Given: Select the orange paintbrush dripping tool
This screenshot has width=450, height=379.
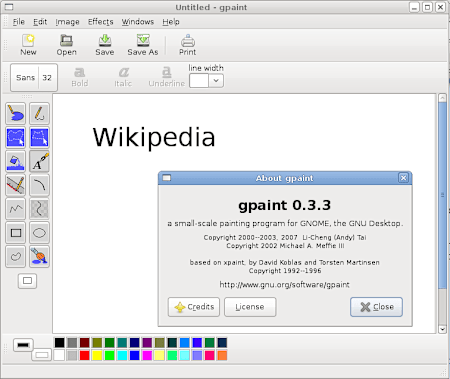Looking at the screenshot, I should pos(39,257).
